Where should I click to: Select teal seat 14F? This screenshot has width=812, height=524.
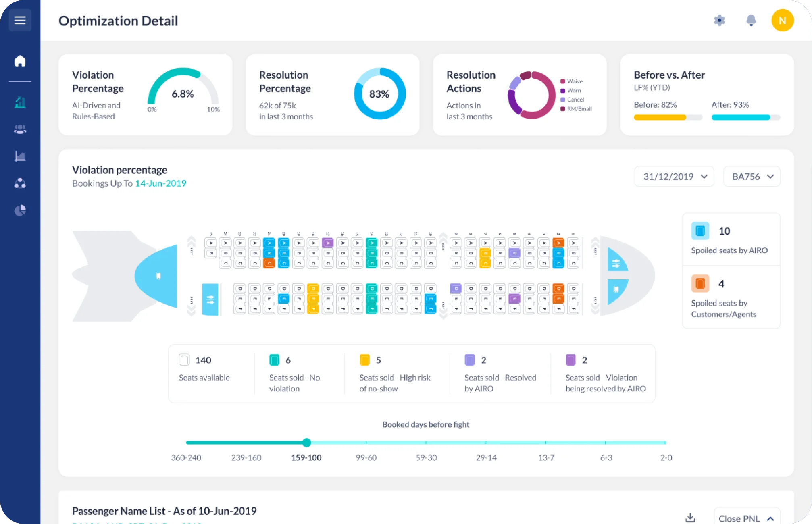click(x=372, y=309)
